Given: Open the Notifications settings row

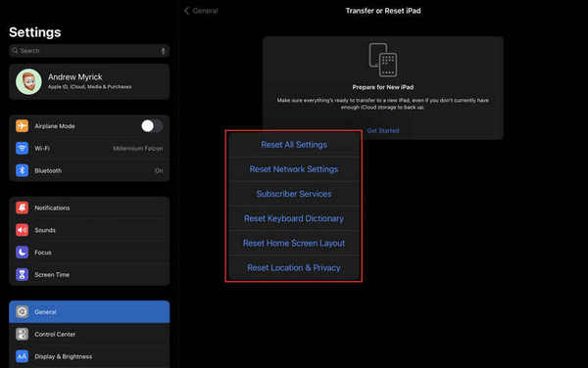Looking at the screenshot, I should (89, 207).
